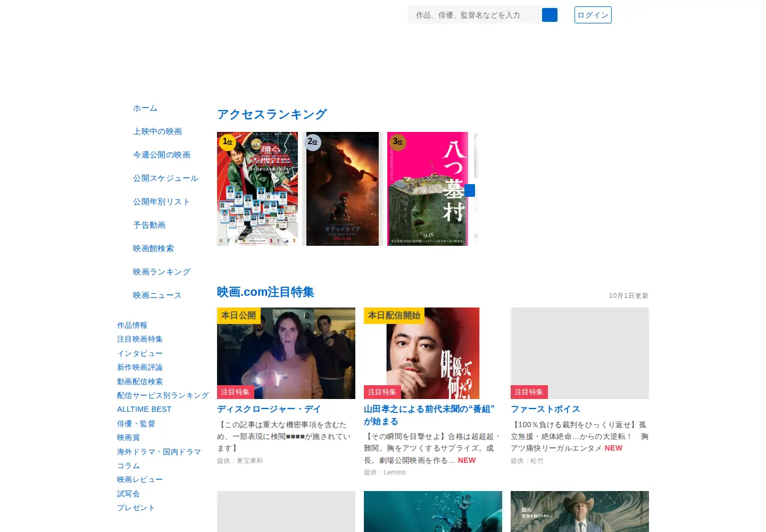Open the インタビュー link
Viewport: 766px width, 532px height.
point(140,353)
